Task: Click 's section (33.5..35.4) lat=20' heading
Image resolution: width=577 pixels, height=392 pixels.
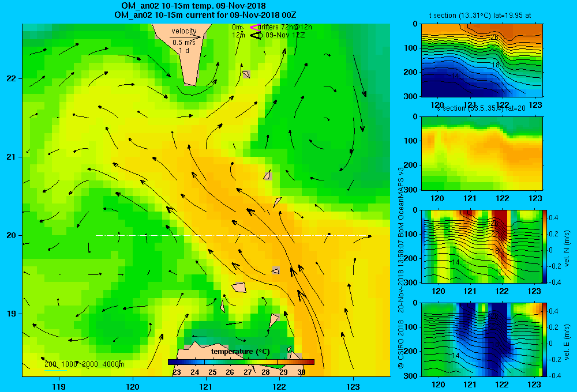Action: pyautogui.click(x=481, y=108)
